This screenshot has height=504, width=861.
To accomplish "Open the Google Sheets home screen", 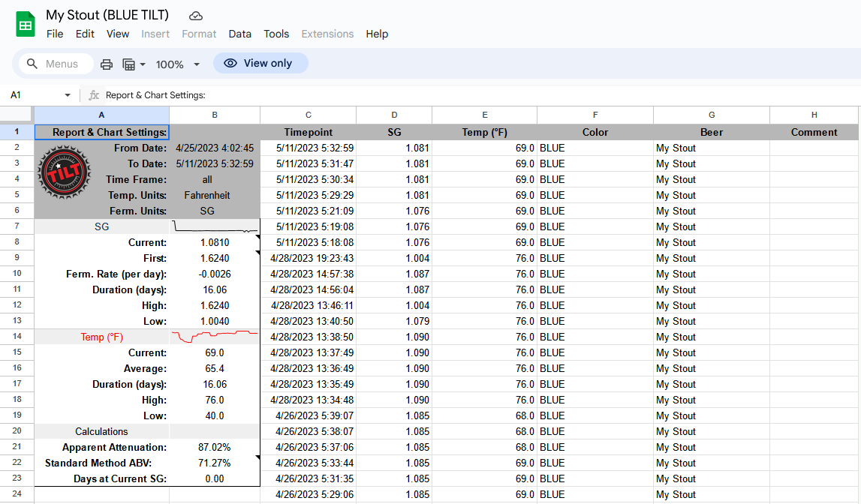I will 25,23.
